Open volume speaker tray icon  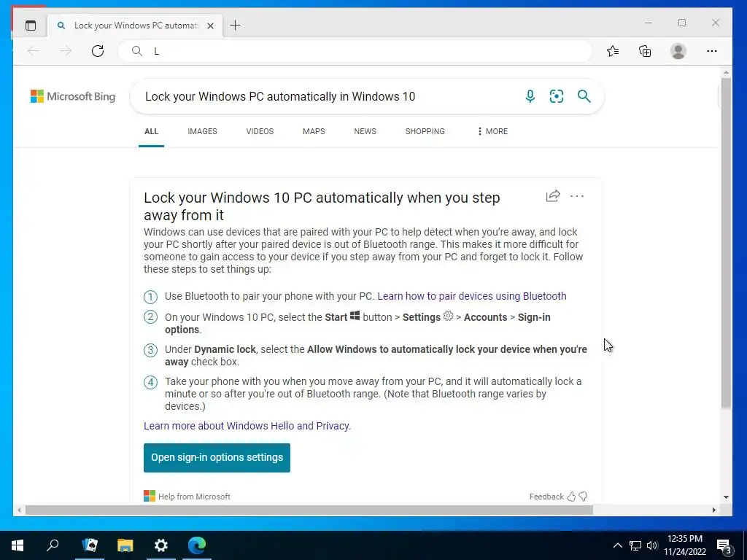pos(652,545)
